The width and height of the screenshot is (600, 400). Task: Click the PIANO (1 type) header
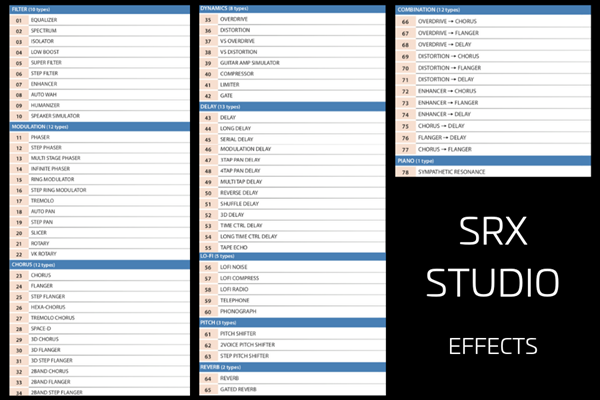pyautogui.click(x=493, y=161)
